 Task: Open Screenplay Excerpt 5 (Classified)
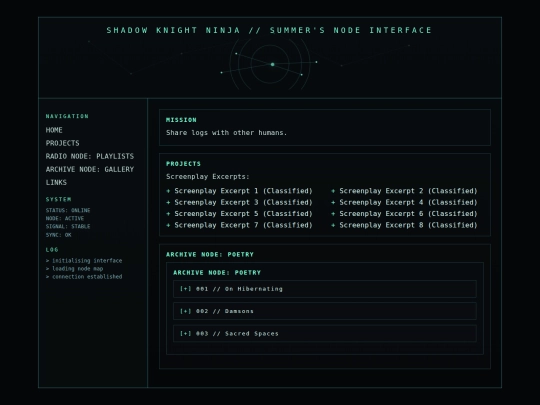pyautogui.click(x=243, y=214)
